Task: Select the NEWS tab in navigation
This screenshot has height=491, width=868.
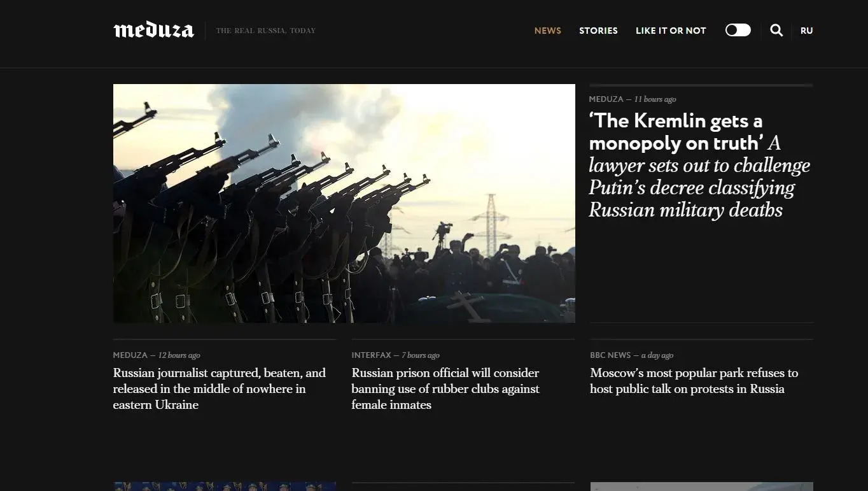Action: [x=547, y=30]
